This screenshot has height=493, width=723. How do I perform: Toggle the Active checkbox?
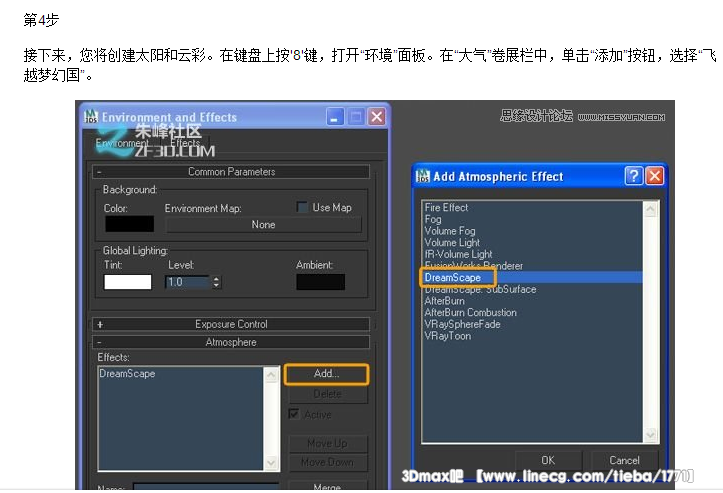[x=294, y=414]
